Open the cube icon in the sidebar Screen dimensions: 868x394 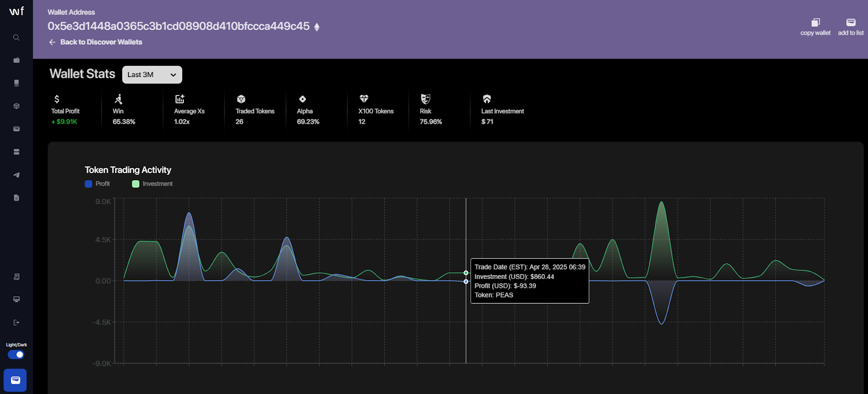[16, 106]
